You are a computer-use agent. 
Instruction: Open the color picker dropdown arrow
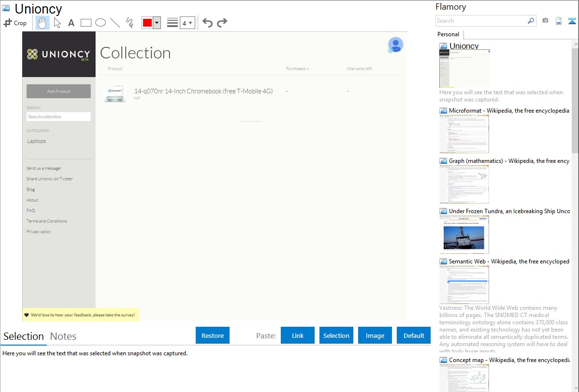pos(157,23)
